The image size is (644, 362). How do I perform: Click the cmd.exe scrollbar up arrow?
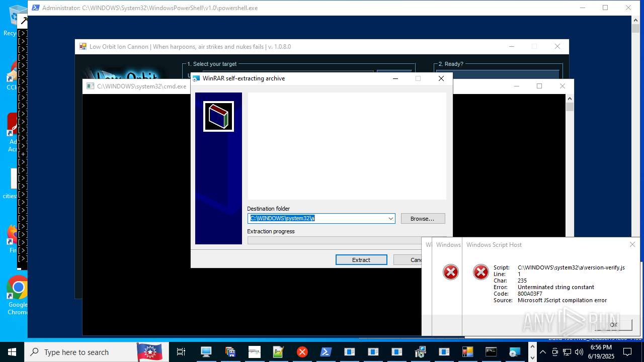pos(570,99)
